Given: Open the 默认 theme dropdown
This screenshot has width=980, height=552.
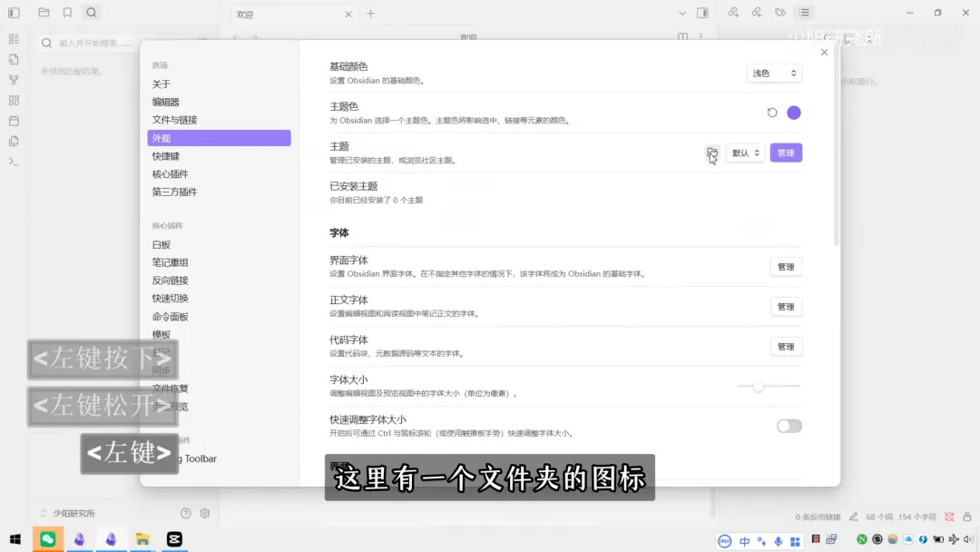Looking at the screenshot, I should [x=745, y=153].
